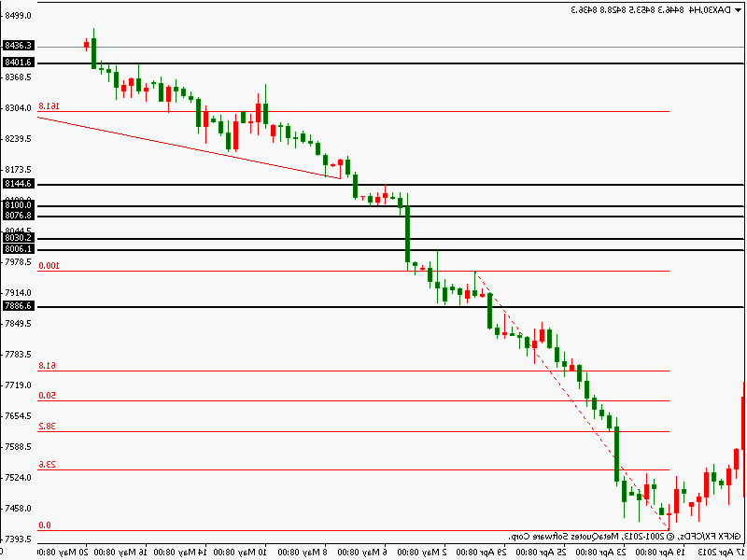Select the 8436.3 current price label

tap(18, 46)
